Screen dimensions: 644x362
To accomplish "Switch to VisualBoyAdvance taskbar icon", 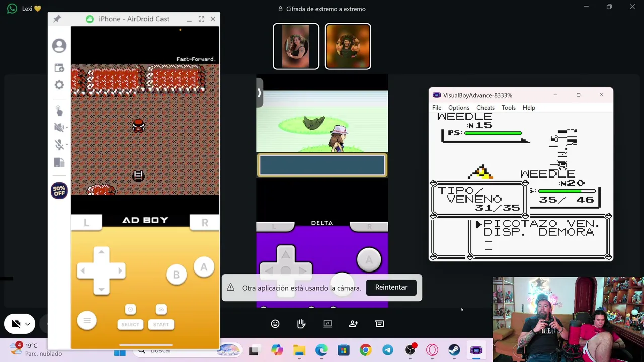I will click(476, 350).
